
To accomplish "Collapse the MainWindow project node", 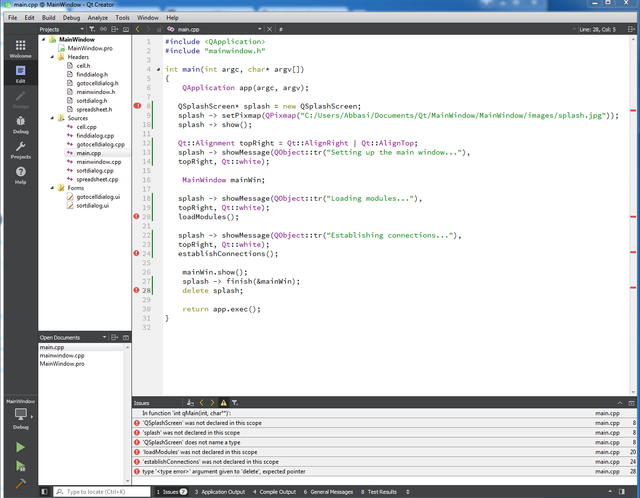I will click(x=44, y=39).
